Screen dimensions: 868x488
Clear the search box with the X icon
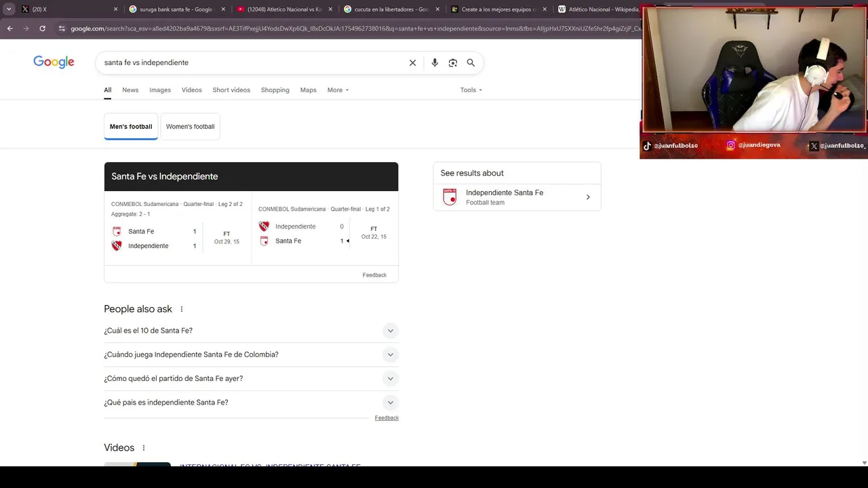(x=412, y=62)
